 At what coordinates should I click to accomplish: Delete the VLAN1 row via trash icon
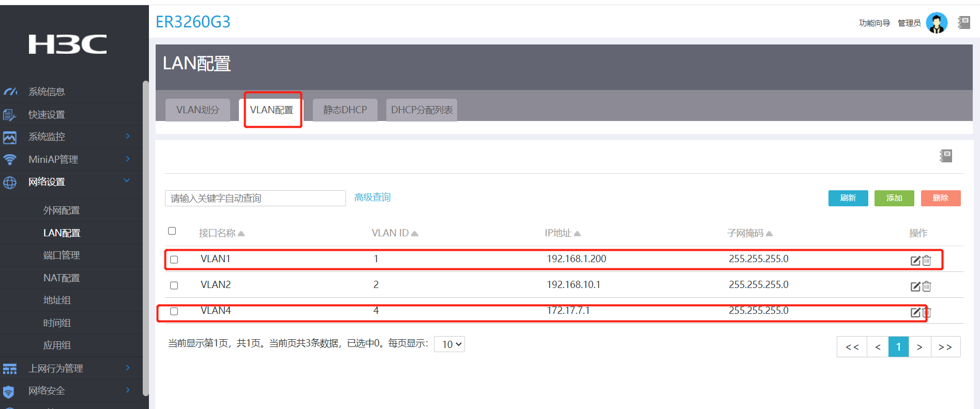point(927,261)
